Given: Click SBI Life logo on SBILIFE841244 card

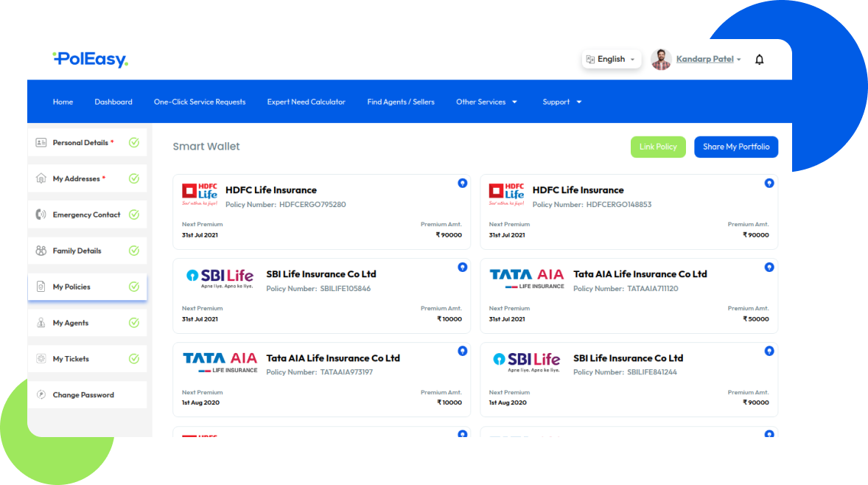Looking at the screenshot, I should coord(526,362).
